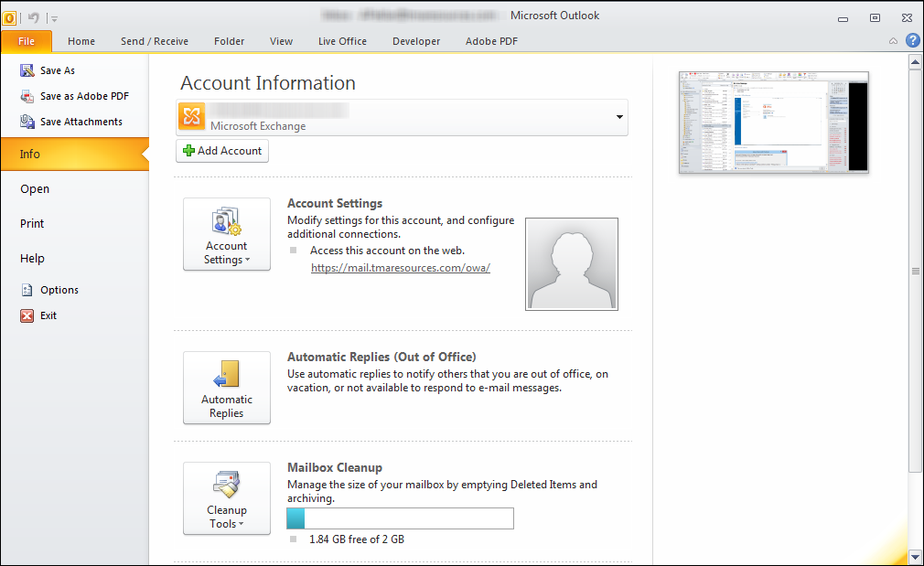Screen dimensions: 924x566
Task: Click the 1.84 GB free of 2 GB text
Action: tap(357, 539)
